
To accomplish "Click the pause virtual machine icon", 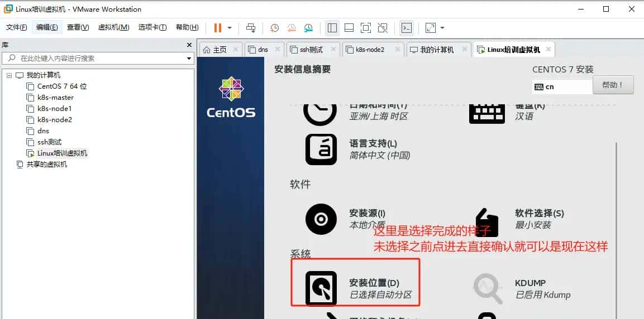I will (218, 28).
